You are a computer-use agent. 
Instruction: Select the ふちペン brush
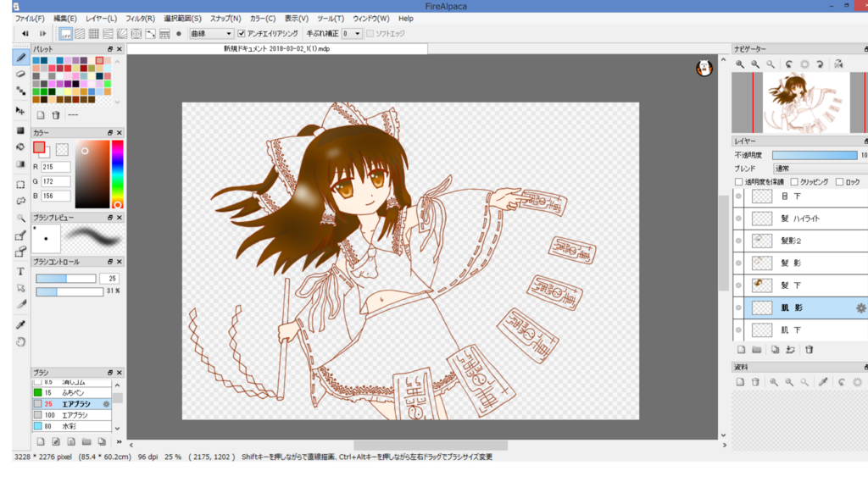tap(72, 392)
